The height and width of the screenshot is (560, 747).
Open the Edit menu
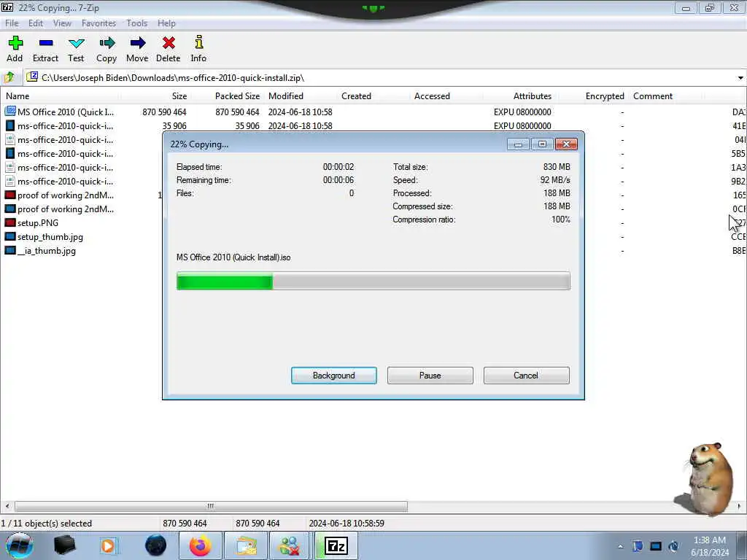(35, 23)
